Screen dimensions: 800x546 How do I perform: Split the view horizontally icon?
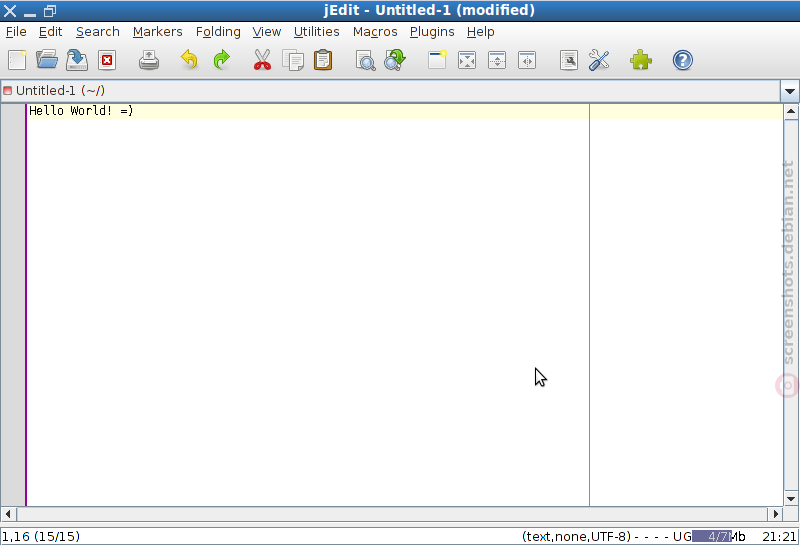(x=497, y=60)
